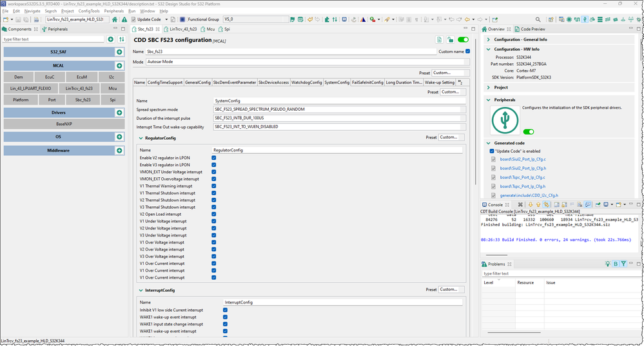Click yellow up arrow in Console toolbar
Screen dimensions: 644x346
click(x=538, y=204)
